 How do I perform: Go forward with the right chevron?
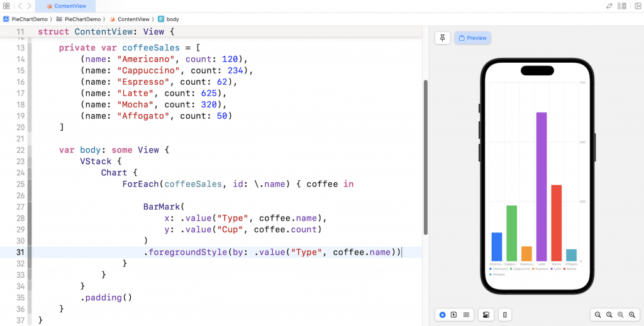coord(29,6)
